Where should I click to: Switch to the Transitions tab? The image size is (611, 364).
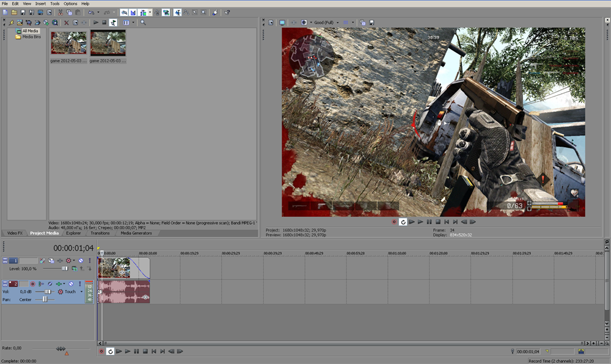tap(100, 233)
